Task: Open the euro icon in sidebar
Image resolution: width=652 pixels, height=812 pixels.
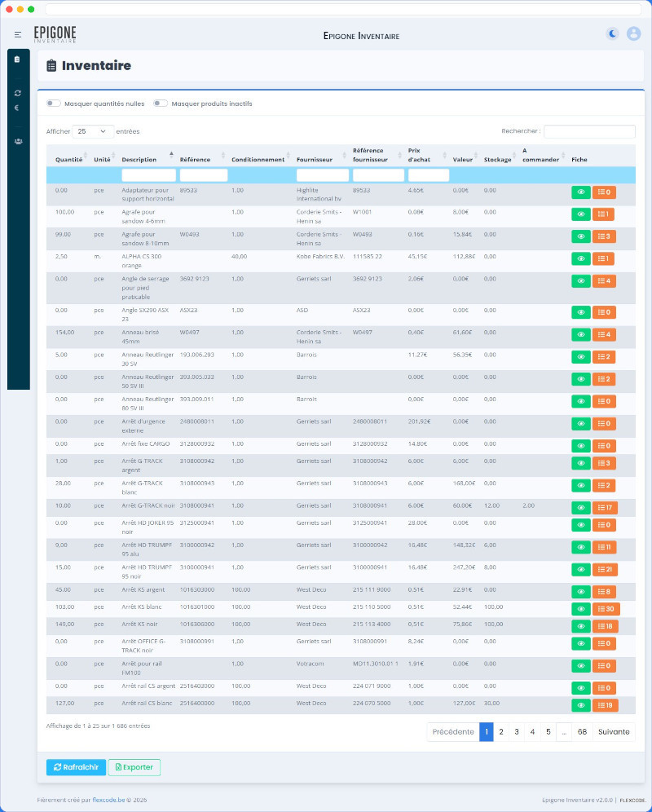Action: click(17, 108)
